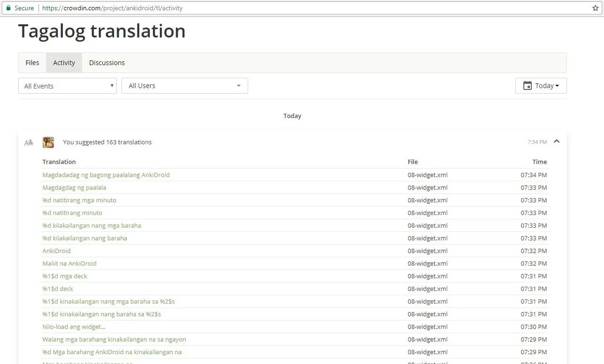604x364 pixels.
Task: Click 'You suggested 163 translations' summary text
Action: pyautogui.click(x=108, y=142)
